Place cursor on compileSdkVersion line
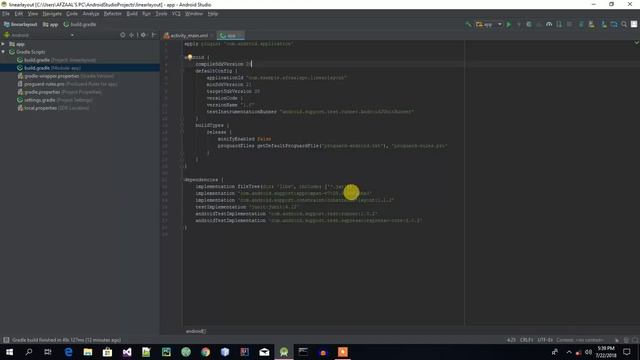The image size is (640, 360). [223, 64]
